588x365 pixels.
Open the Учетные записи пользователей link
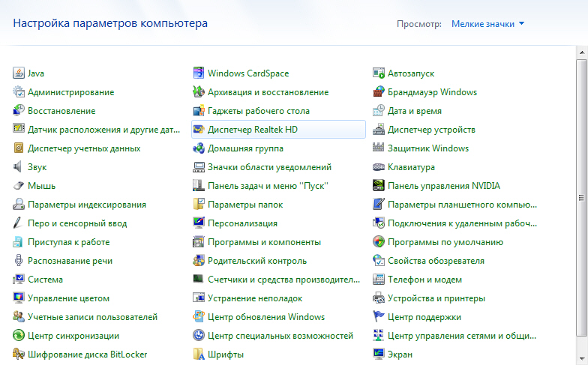92,317
